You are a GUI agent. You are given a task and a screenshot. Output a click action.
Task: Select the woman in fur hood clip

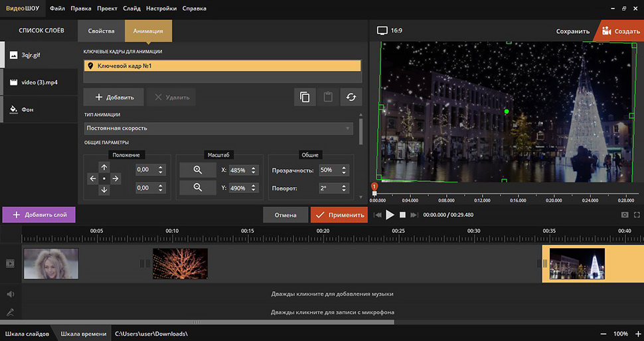click(51, 264)
